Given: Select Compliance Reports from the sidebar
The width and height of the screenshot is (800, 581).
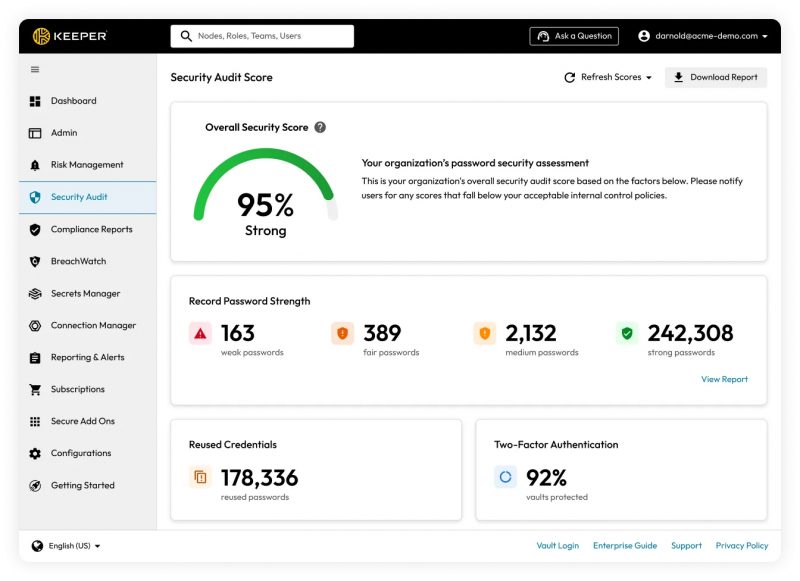Looking at the screenshot, I should (x=88, y=230).
